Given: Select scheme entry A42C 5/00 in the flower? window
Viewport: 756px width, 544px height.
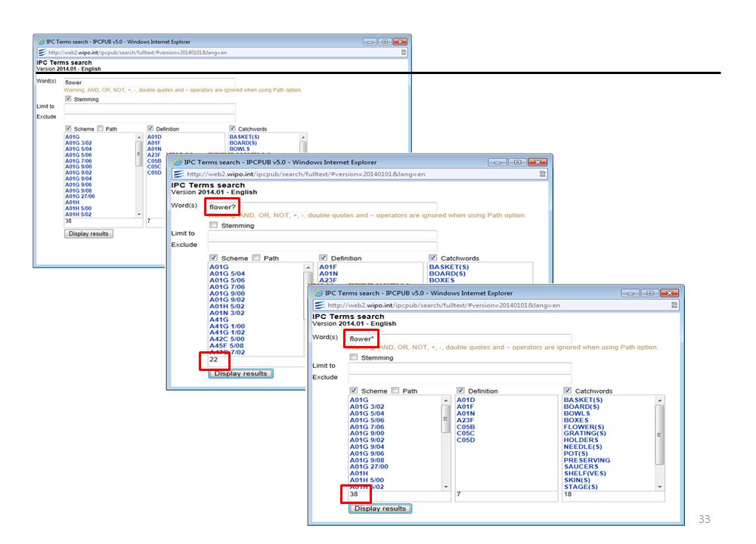Looking at the screenshot, I should [x=227, y=339].
